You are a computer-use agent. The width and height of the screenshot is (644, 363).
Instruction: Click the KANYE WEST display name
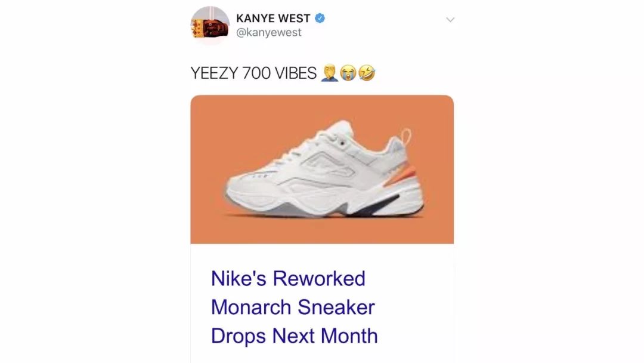pyautogui.click(x=273, y=19)
